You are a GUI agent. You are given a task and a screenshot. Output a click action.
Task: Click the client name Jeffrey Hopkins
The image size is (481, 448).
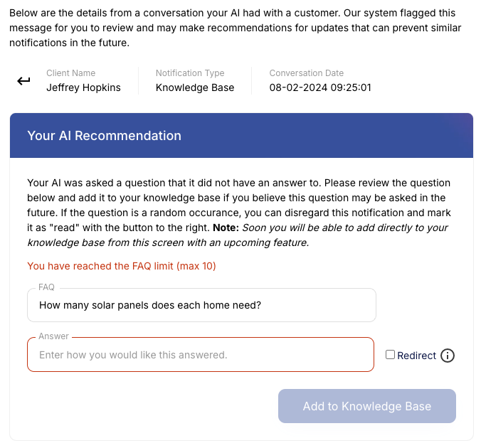tap(83, 87)
